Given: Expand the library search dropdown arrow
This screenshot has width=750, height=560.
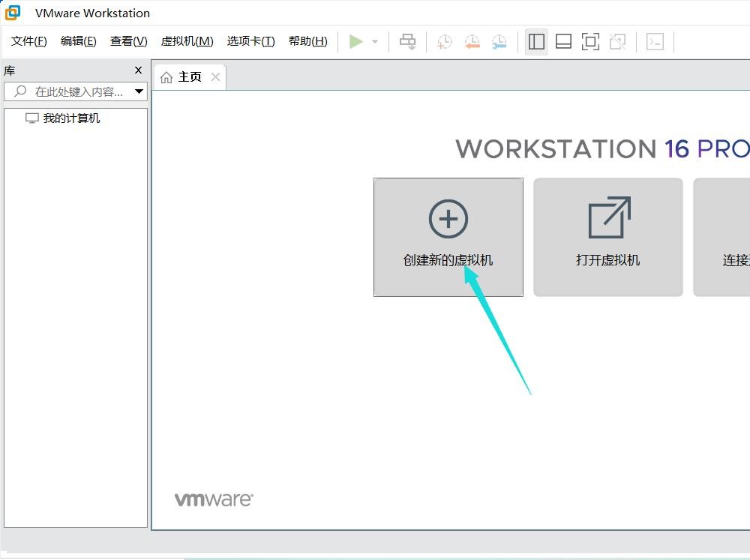Looking at the screenshot, I should [x=139, y=91].
